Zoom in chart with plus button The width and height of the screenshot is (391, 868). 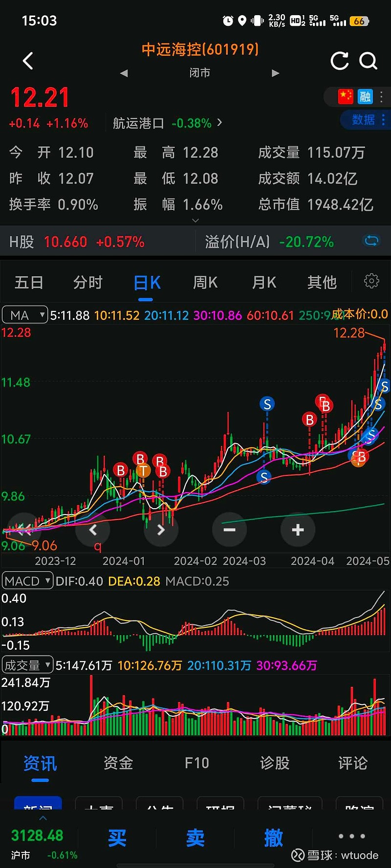pos(298,530)
